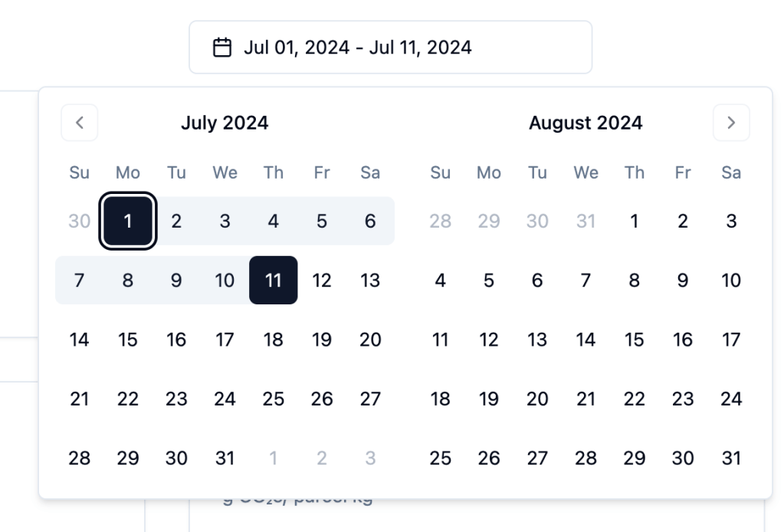Pick July 20 Saturday cell

(x=370, y=340)
